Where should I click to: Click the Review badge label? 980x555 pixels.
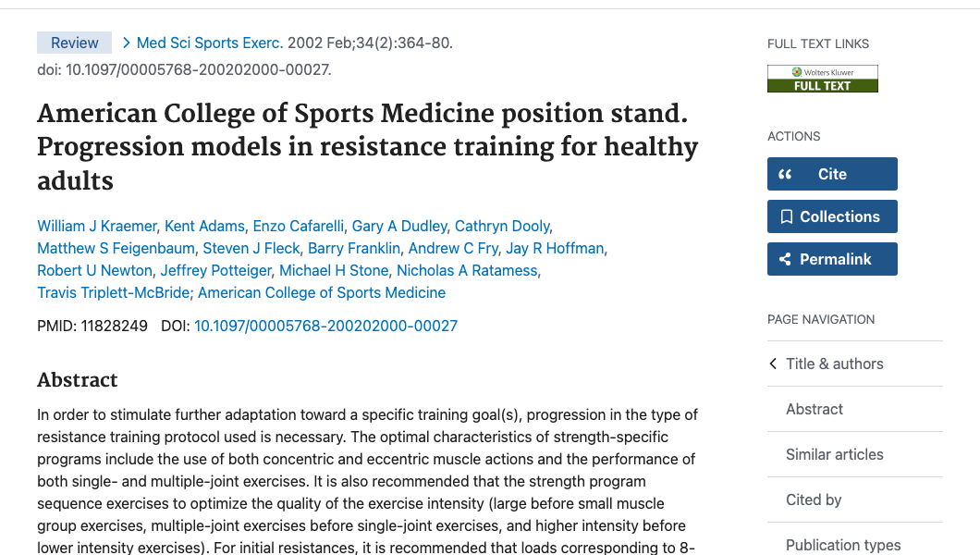(x=74, y=43)
